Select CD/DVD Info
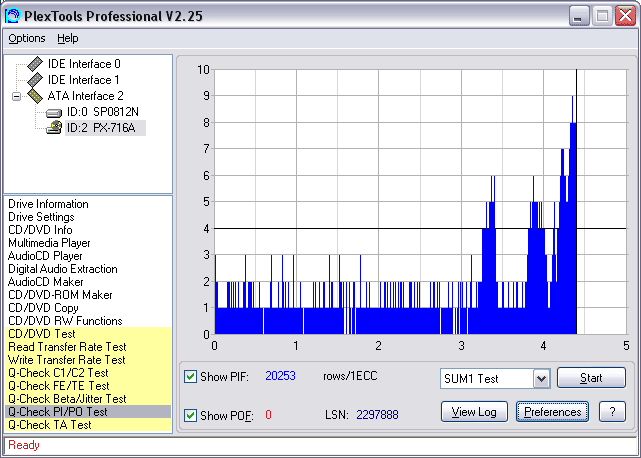Image resolution: width=641 pixels, height=458 pixels. click(40, 230)
